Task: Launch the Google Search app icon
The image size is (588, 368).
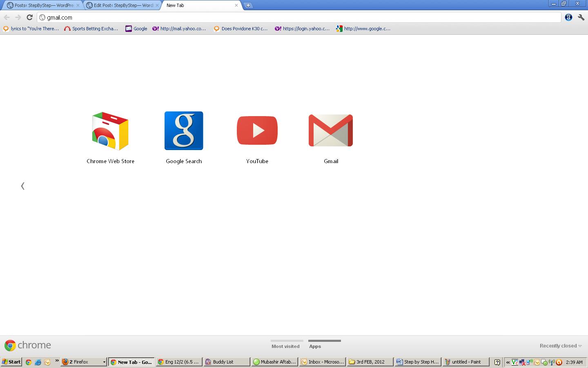Action: [x=184, y=131]
